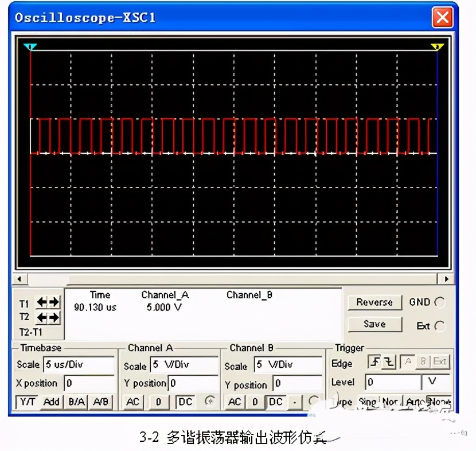Viewport: 476px width, 451px height.
Task: Click the right arrow for cursor T2
Action: [x=53, y=317]
